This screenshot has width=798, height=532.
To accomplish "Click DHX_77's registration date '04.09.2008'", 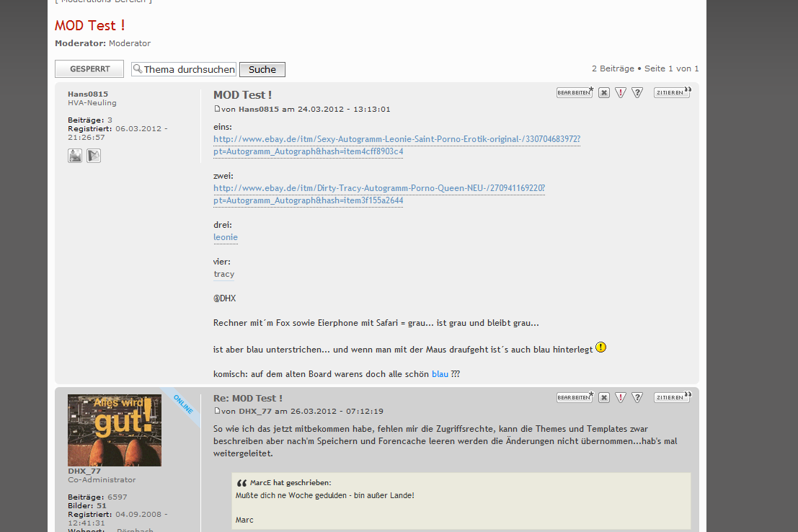I will pyautogui.click(x=138, y=514).
